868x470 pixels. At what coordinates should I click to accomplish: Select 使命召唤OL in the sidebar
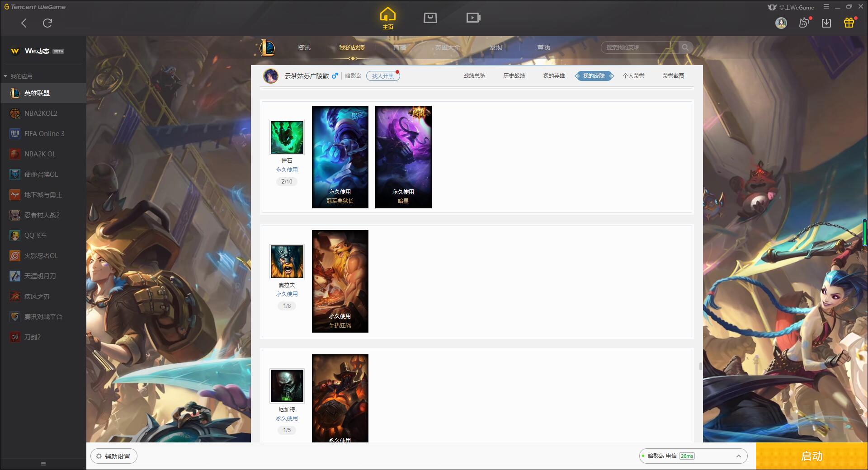tap(43, 174)
